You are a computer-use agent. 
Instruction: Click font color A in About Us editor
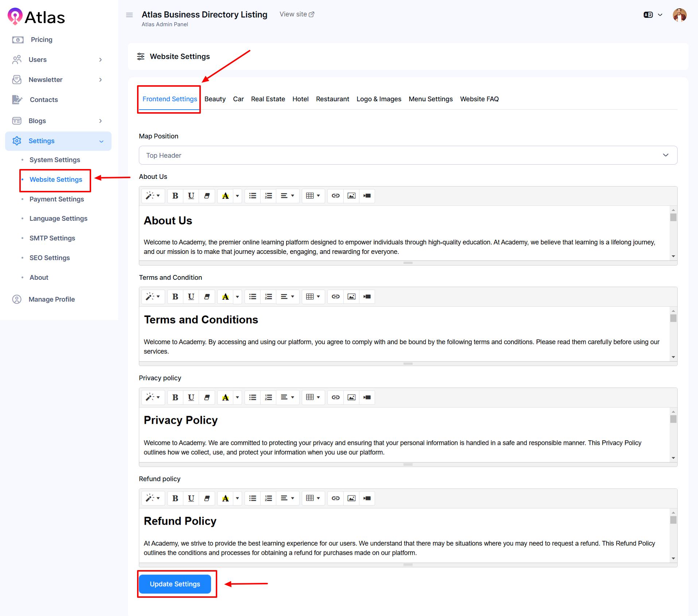point(225,196)
